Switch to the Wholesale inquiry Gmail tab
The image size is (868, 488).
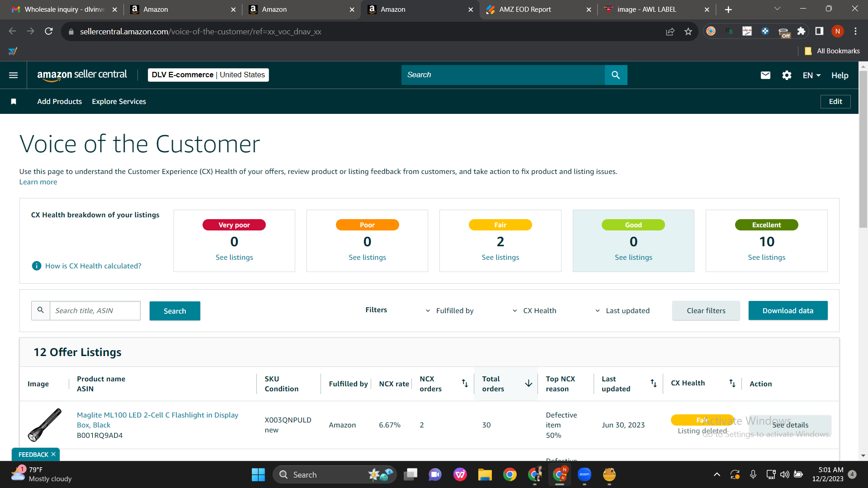tap(64, 9)
